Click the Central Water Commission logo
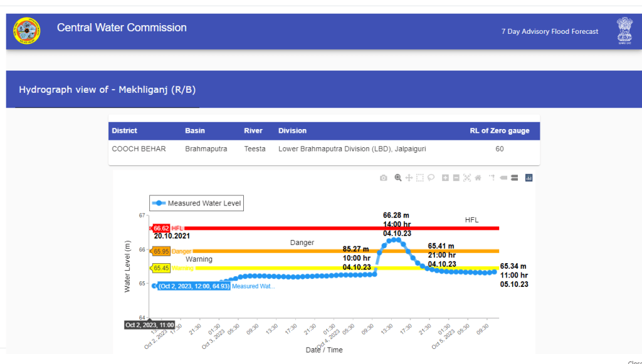This screenshot has width=642, height=364. [27, 31]
